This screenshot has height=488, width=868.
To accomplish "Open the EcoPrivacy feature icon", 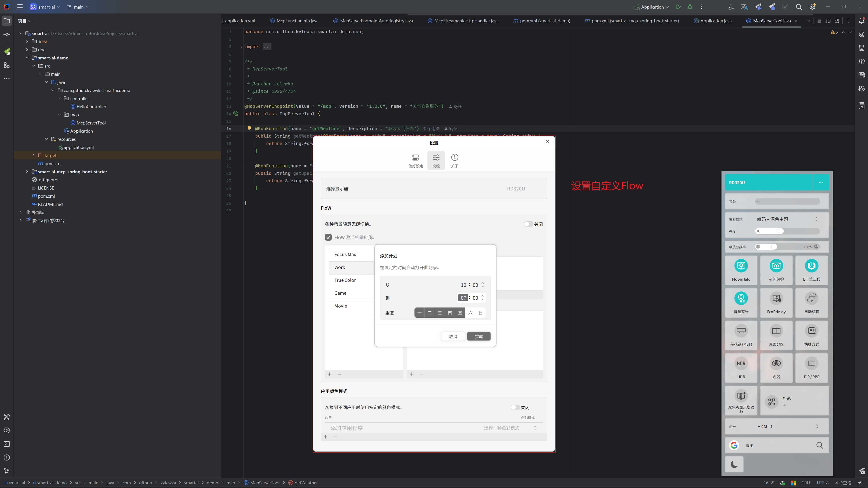I will [776, 298].
